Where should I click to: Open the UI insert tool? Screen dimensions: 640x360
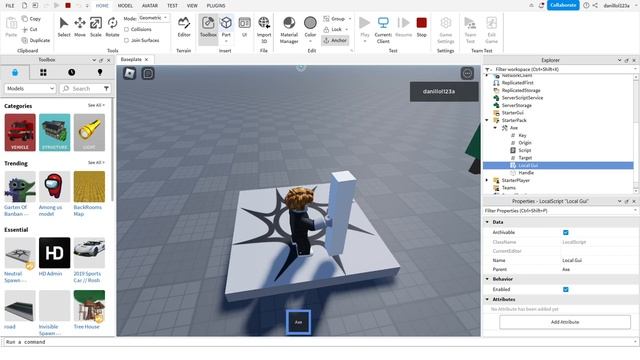(x=244, y=27)
